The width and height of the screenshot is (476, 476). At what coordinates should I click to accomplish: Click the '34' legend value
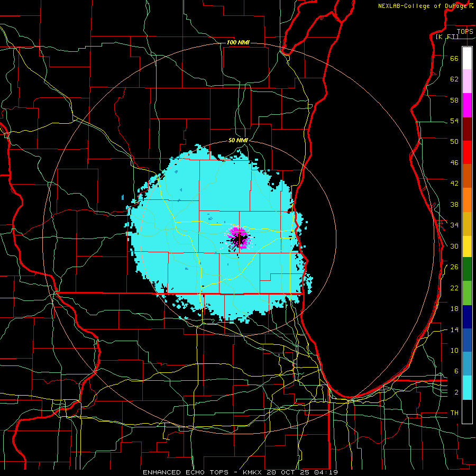click(x=454, y=225)
